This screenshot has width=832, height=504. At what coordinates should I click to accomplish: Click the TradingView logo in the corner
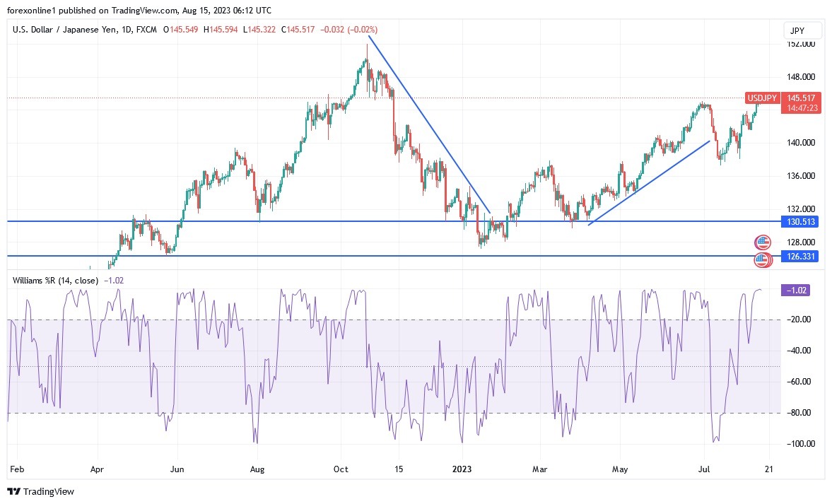coord(40,491)
